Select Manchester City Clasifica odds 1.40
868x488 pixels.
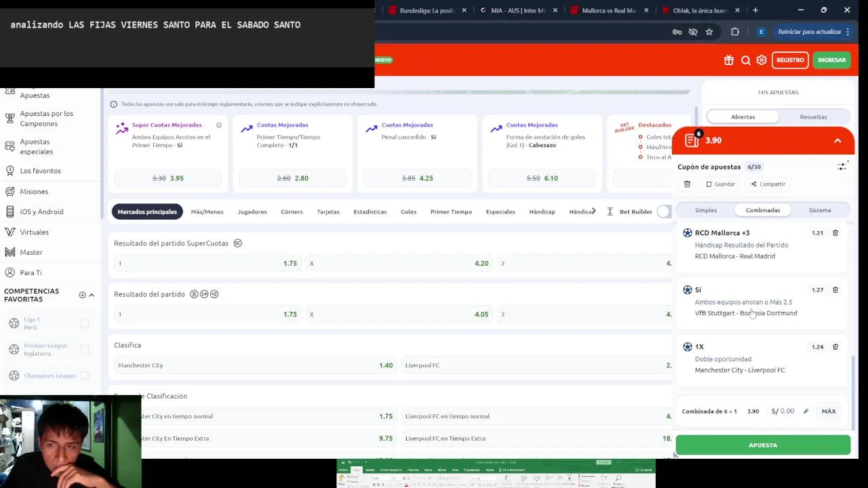tap(256, 365)
